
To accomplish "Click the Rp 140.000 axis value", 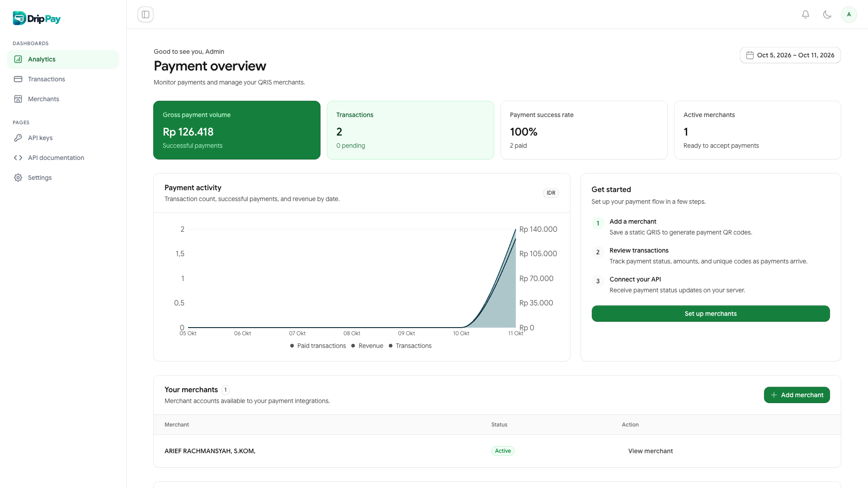I will pyautogui.click(x=538, y=229).
